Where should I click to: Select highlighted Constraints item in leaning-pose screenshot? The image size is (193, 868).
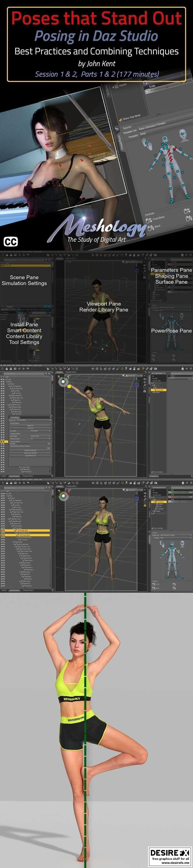click(x=159, y=390)
